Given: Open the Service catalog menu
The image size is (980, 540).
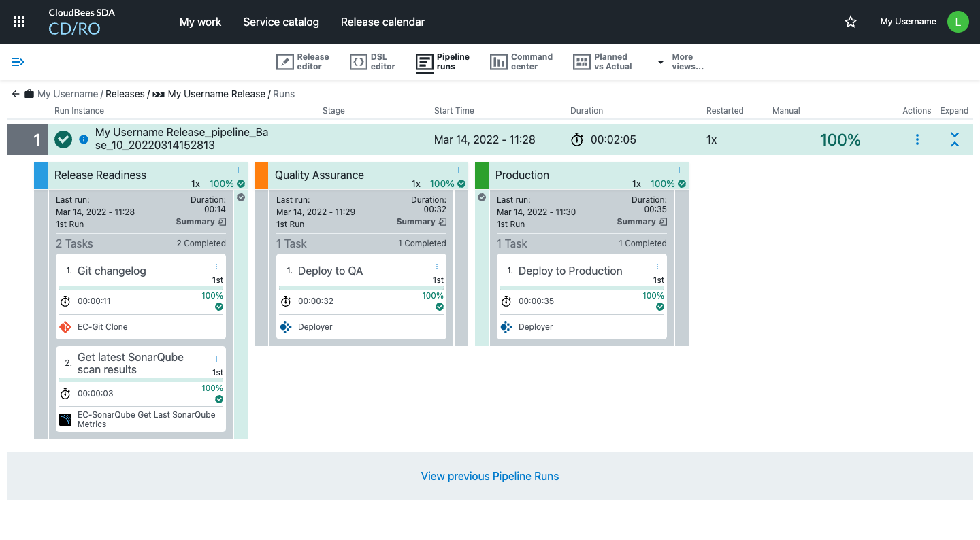Looking at the screenshot, I should [x=280, y=22].
